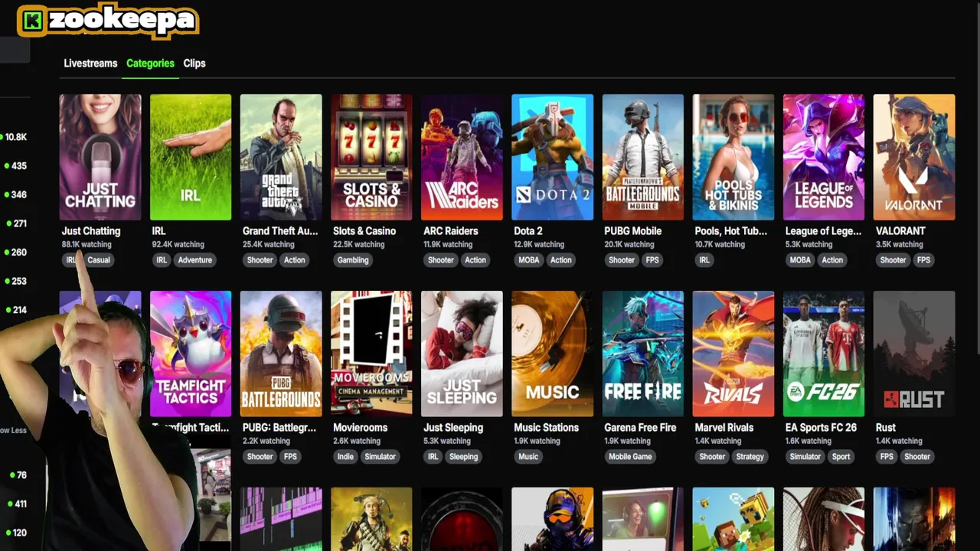Select the Music tag under Music Stations
This screenshot has height=551, width=980.
[x=528, y=457]
